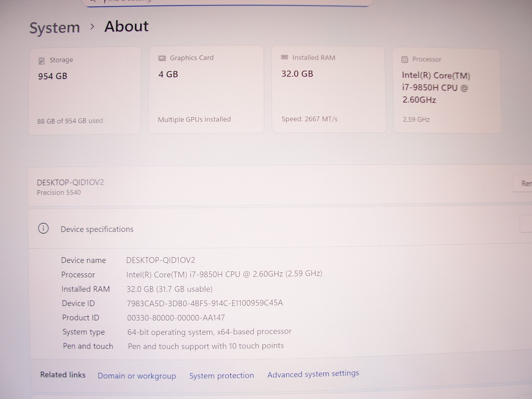Click the Storage card icon
Screen dimensions: 532x399
pos(42,61)
